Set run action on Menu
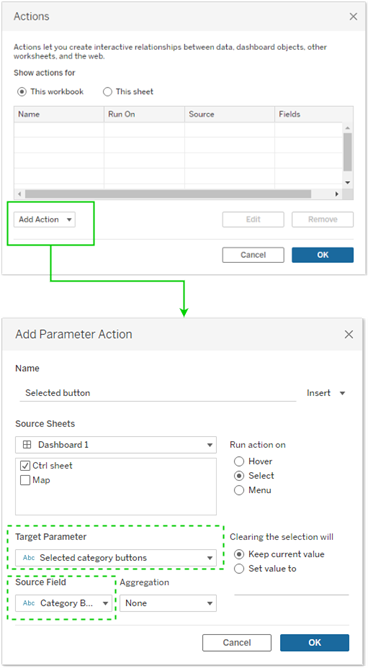The image size is (368, 668). (239, 490)
